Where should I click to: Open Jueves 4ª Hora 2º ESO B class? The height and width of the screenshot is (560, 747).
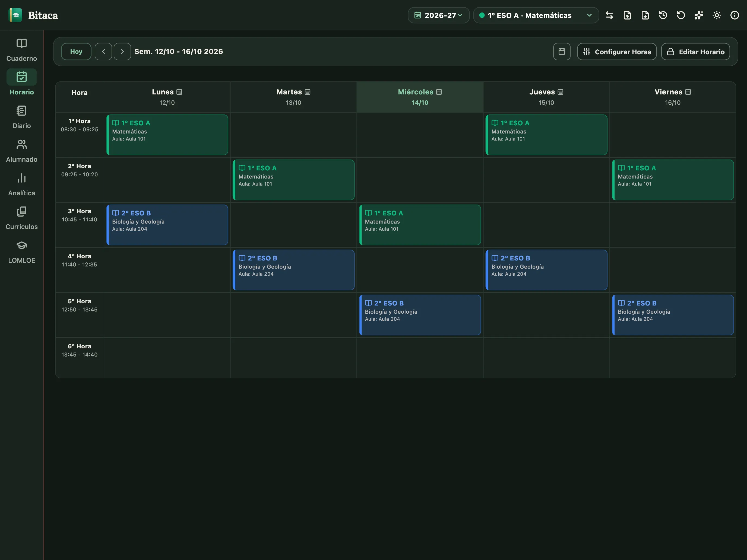[x=546, y=270]
